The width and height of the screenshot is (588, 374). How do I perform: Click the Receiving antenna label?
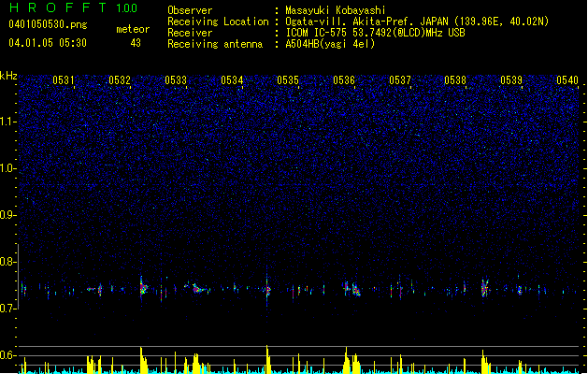pos(215,44)
